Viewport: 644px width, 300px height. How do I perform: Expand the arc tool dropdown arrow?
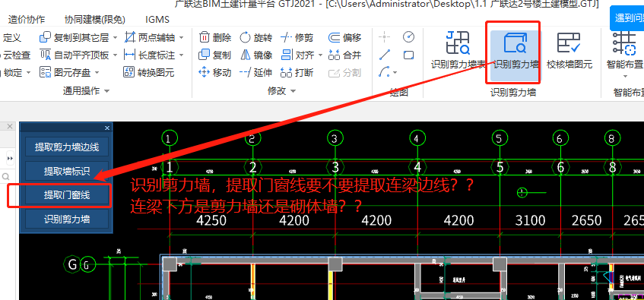click(395, 73)
